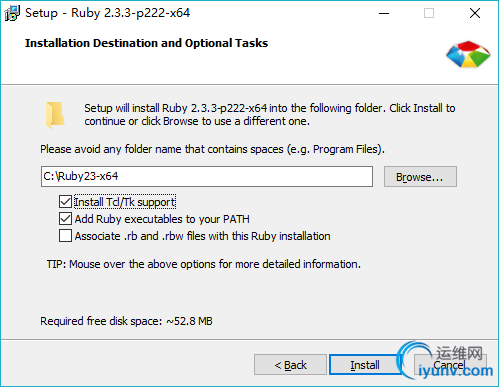499x387 pixels.
Task: Click the installation path C:\Ruby23-x64 field
Action: pos(207,176)
